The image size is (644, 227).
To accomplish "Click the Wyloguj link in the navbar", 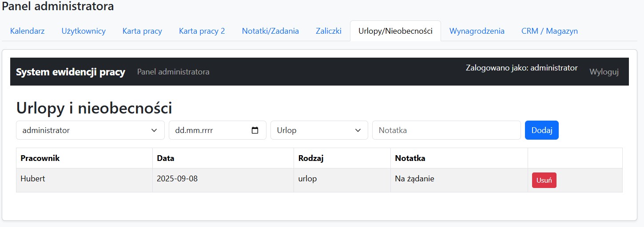I will point(604,72).
